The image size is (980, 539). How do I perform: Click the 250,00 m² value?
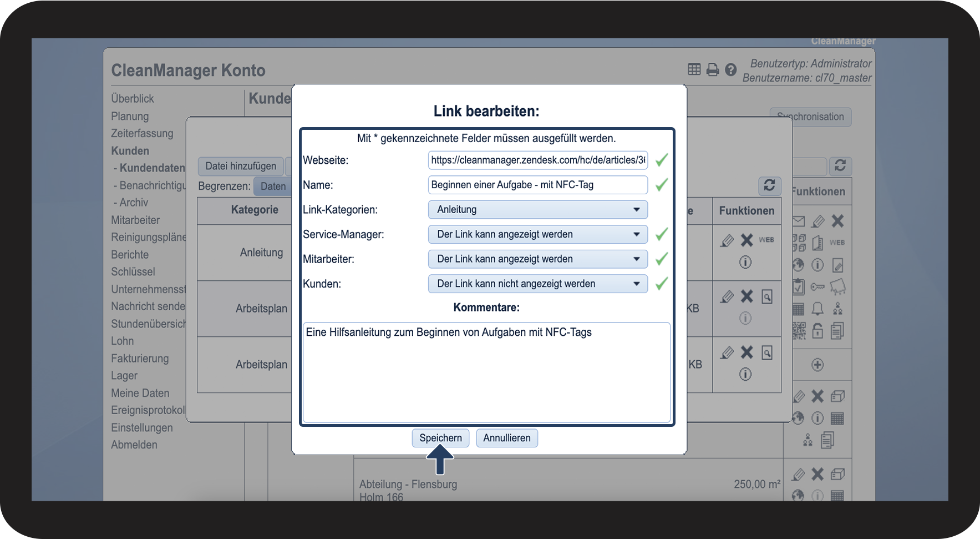[x=757, y=484]
